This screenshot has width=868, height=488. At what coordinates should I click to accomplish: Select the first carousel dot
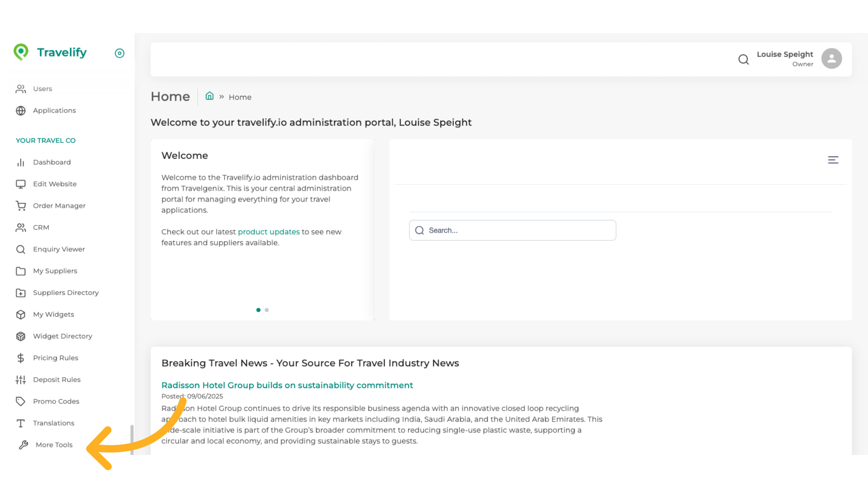tap(258, 310)
